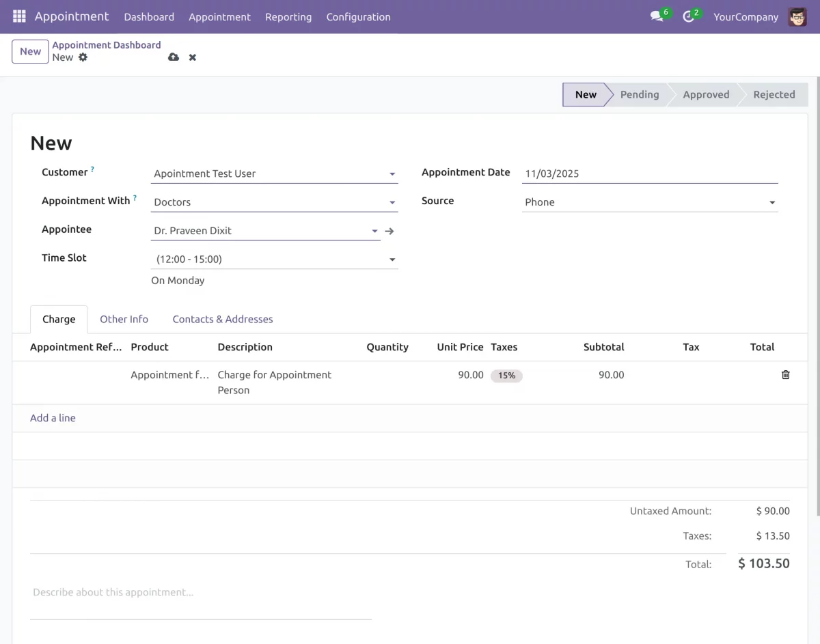Screen dimensions: 820x644
Task: Delete the charge line with the trash icon
Action: pyautogui.click(x=785, y=374)
